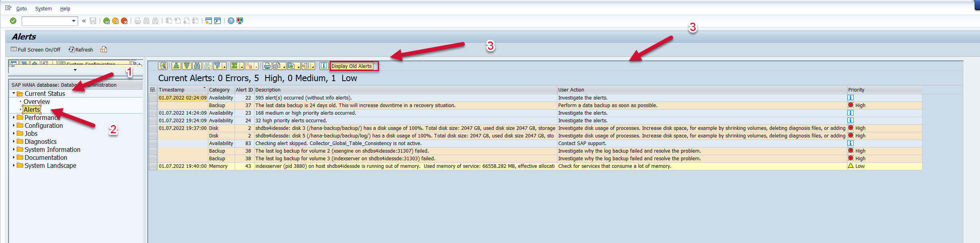
Task: Click the blue Help question mark icon
Action: pyautogui.click(x=231, y=21)
